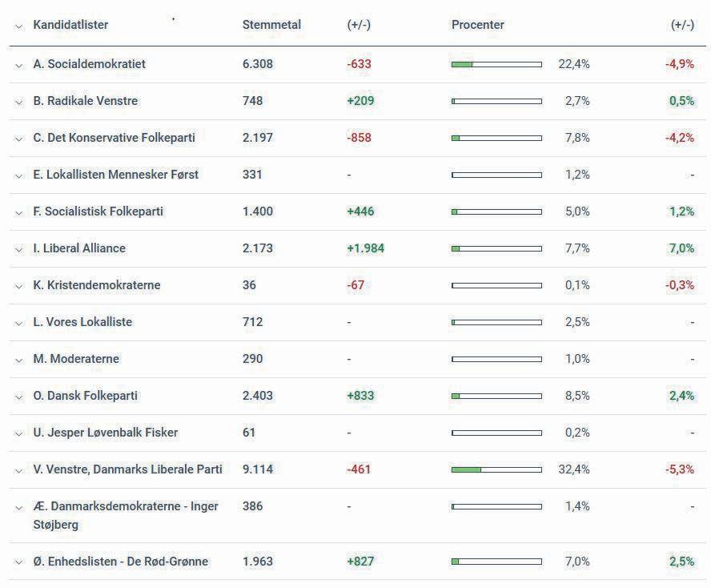The width and height of the screenshot is (711, 588).
Task: Expand the Æ. Danmarksdemokraterne chevron
Action: [18, 508]
